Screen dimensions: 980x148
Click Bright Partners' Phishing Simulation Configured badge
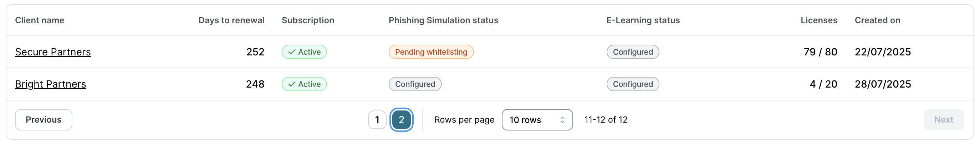click(415, 84)
